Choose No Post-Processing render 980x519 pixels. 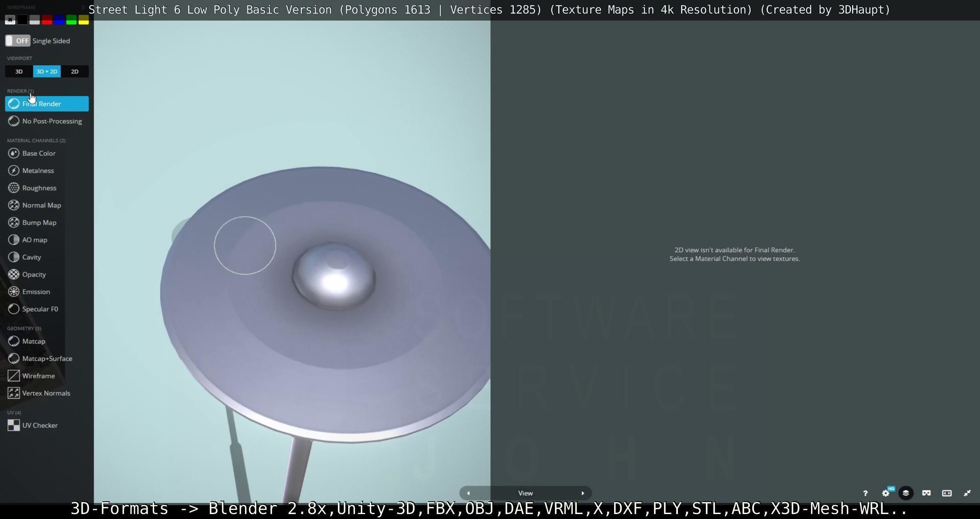coord(47,121)
